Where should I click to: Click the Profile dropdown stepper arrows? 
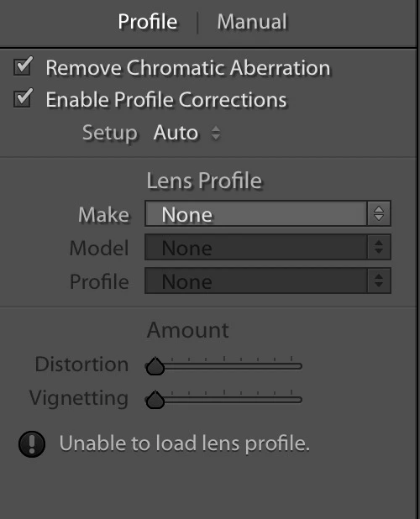tap(379, 280)
